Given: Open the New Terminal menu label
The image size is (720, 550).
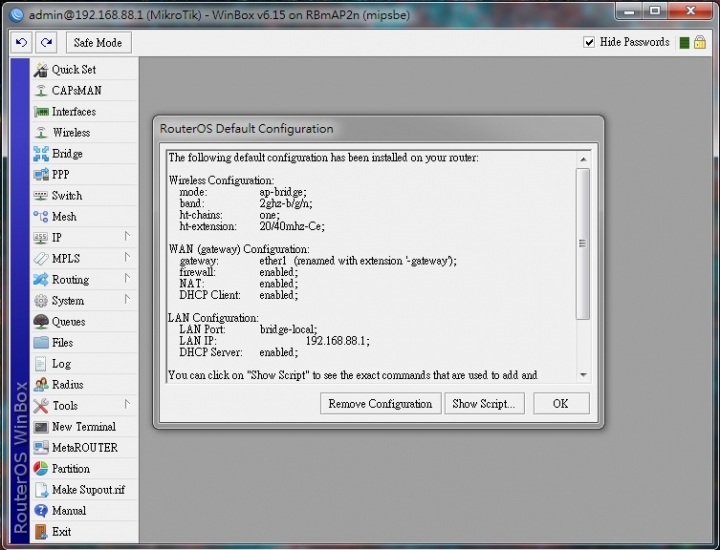Looking at the screenshot, I should click(x=84, y=427).
